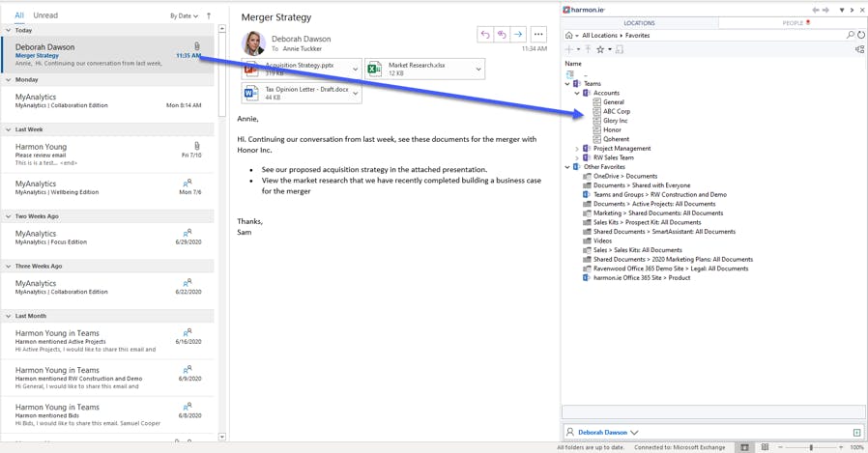868x453 pixels.
Task: Switch to the Unread mail filter tab
Action: tap(45, 15)
